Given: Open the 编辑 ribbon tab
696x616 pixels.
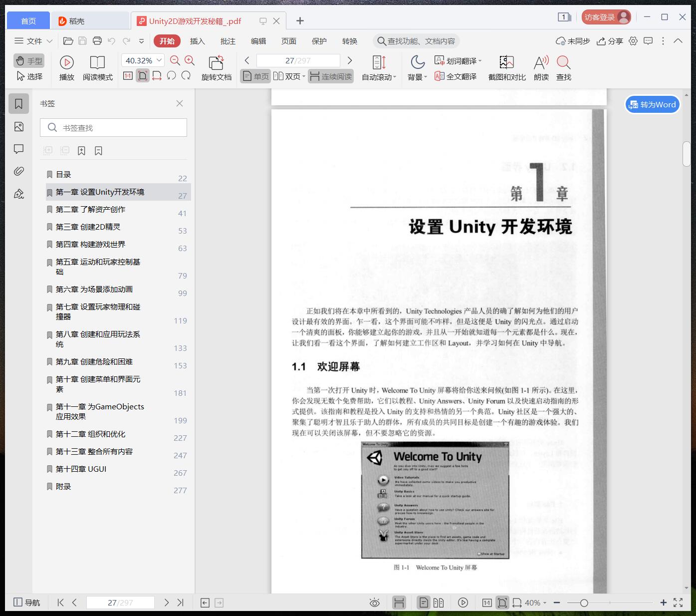Looking at the screenshot, I should [x=258, y=41].
